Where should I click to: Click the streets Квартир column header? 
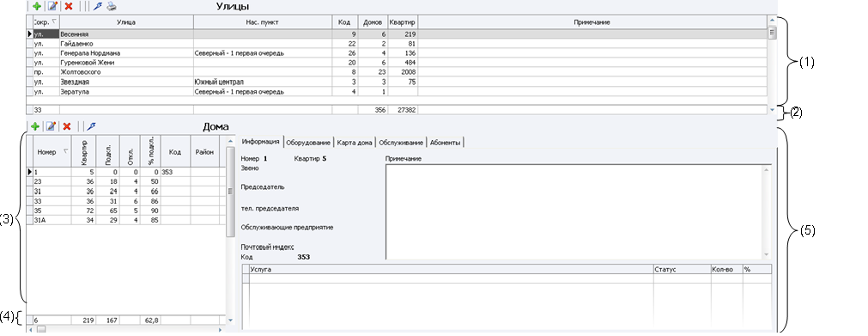pyautogui.click(x=403, y=21)
